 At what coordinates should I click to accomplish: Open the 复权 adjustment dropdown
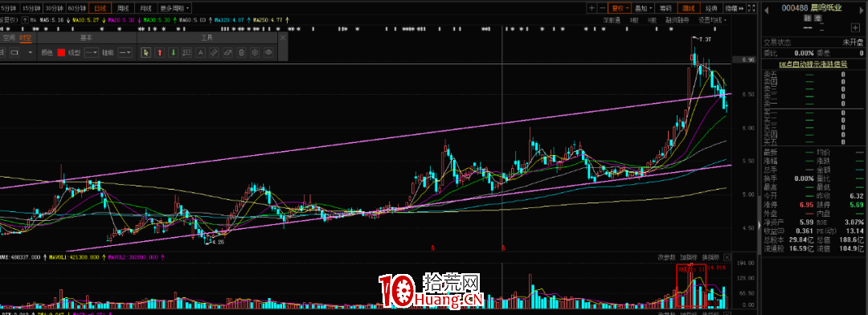620,8
